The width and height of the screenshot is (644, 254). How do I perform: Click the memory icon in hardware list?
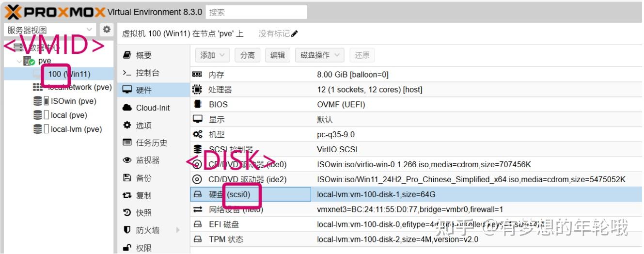click(197, 75)
